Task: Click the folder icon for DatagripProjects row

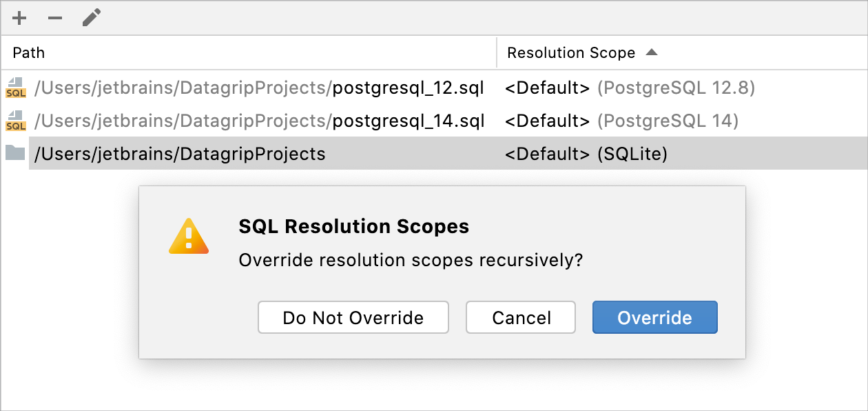Action: tap(14, 154)
